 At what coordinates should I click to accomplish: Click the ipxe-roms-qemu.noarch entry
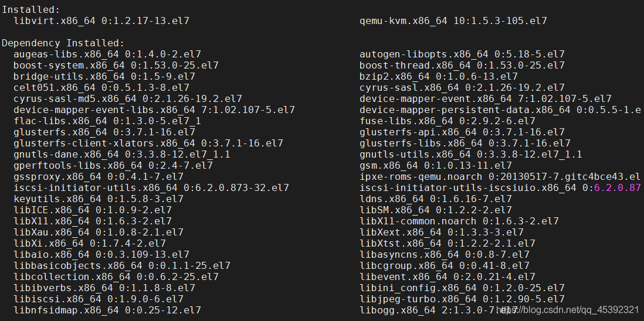click(x=500, y=176)
